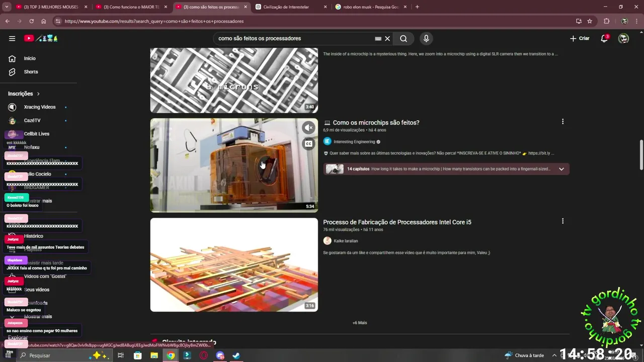View site information icon in address bar
644x362 pixels.
58,21
